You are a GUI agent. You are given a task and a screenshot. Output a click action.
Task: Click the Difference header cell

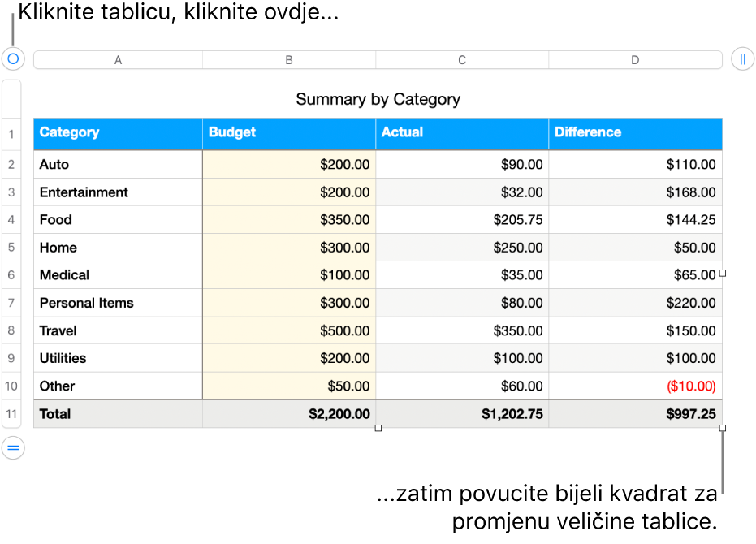(x=635, y=133)
